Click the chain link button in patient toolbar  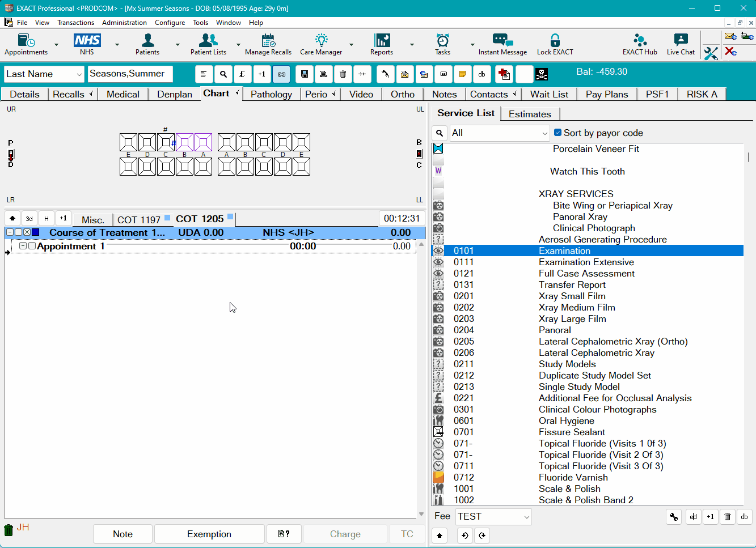coord(281,74)
